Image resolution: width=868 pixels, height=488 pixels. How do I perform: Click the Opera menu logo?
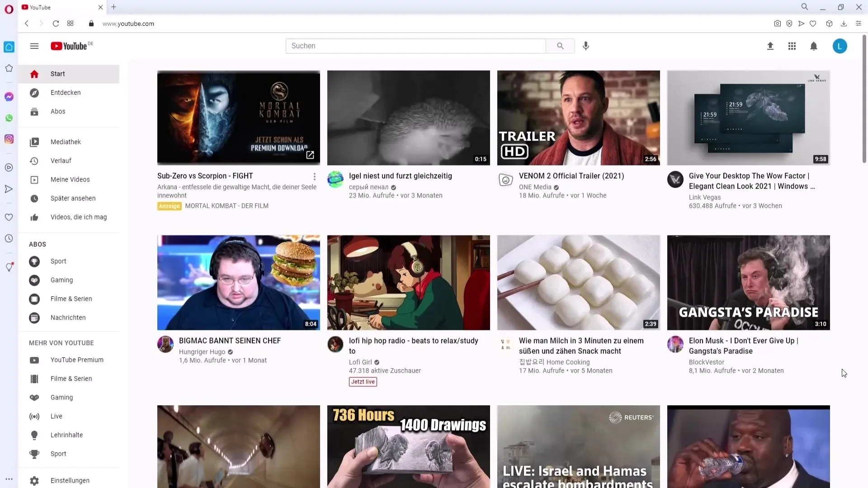click(9, 9)
